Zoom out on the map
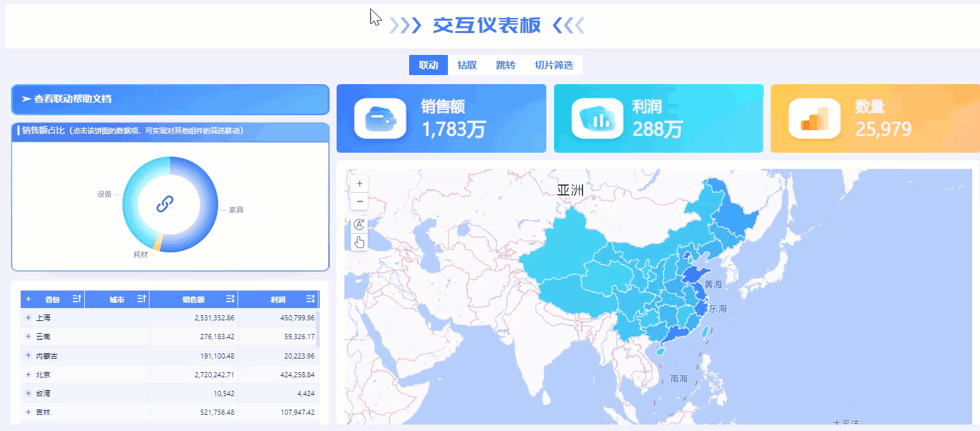 click(359, 201)
